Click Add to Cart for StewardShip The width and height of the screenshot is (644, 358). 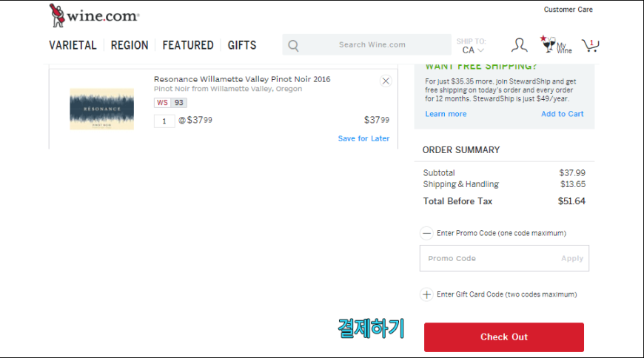(562, 114)
